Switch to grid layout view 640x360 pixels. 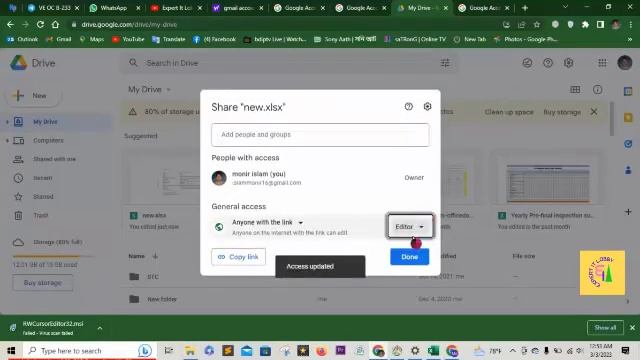(x=575, y=89)
